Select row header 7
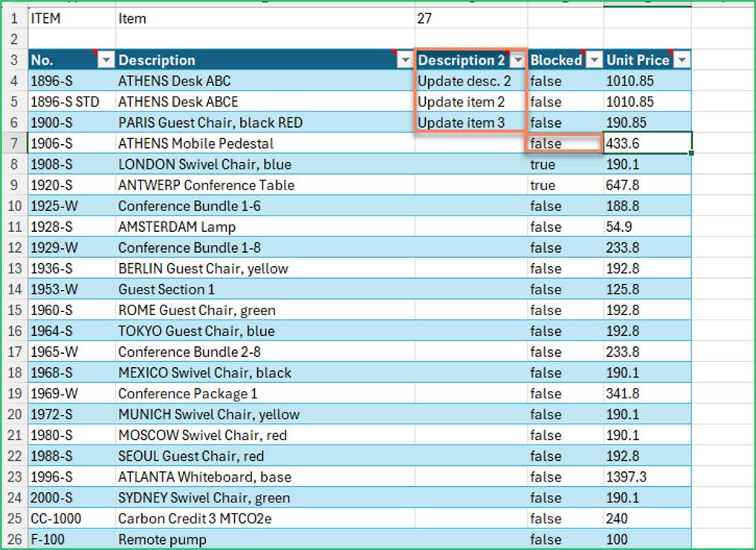This screenshot has width=756, height=550. coord(14,143)
